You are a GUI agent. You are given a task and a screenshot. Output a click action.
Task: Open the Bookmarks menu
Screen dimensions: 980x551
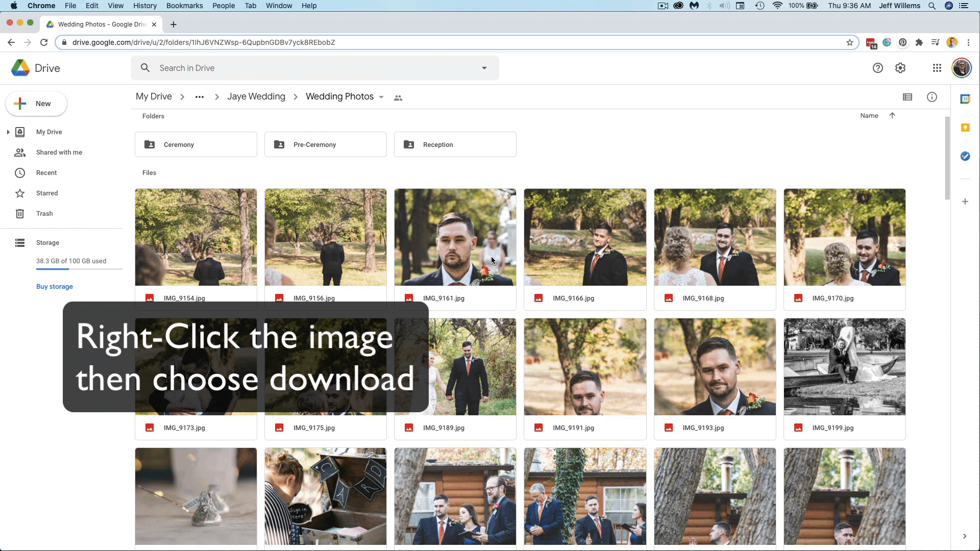(184, 6)
